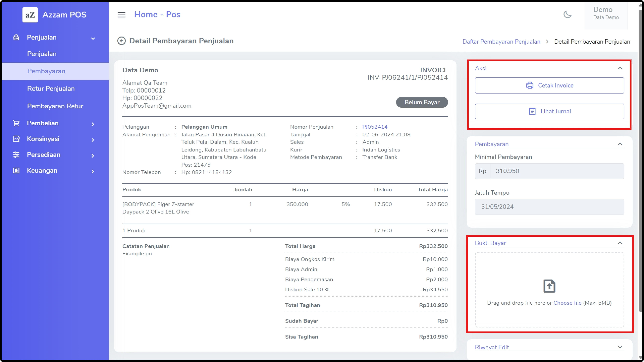Viewport: 644px width, 362px height.
Task: Open the Choose file link
Action: (x=567, y=303)
